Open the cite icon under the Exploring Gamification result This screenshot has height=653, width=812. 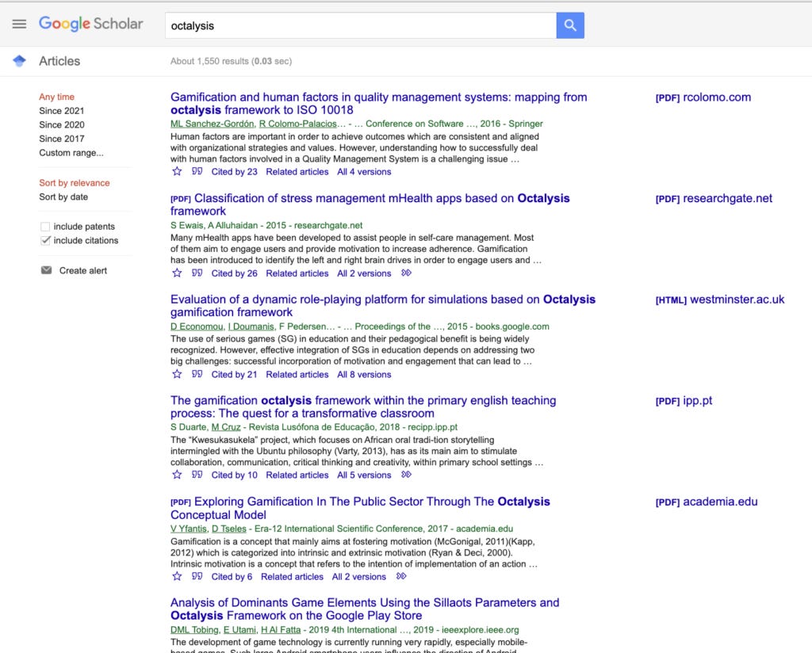[x=196, y=576]
